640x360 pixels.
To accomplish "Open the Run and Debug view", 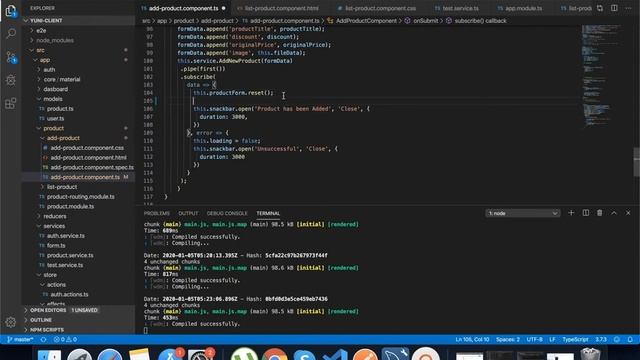I will click(11, 80).
